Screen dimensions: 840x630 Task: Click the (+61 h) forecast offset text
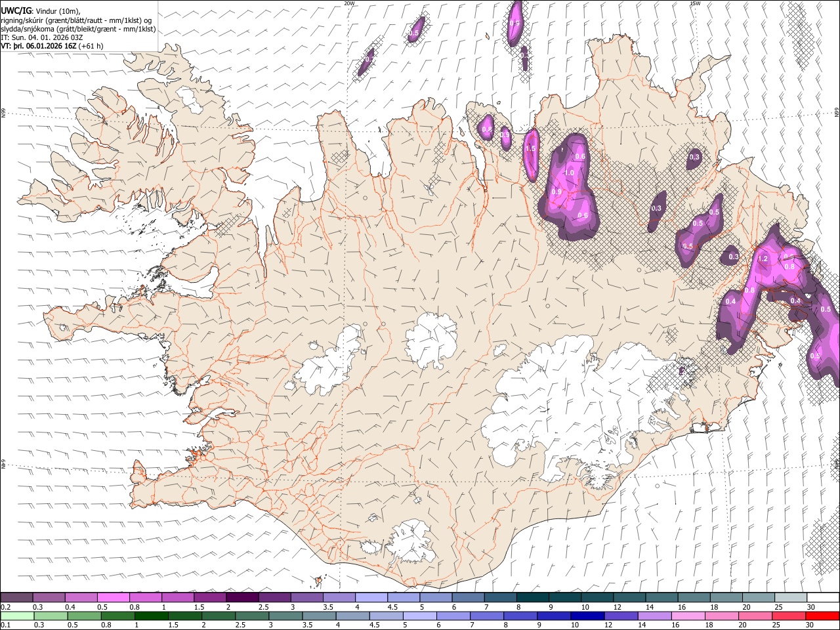click(x=91, y=46)
